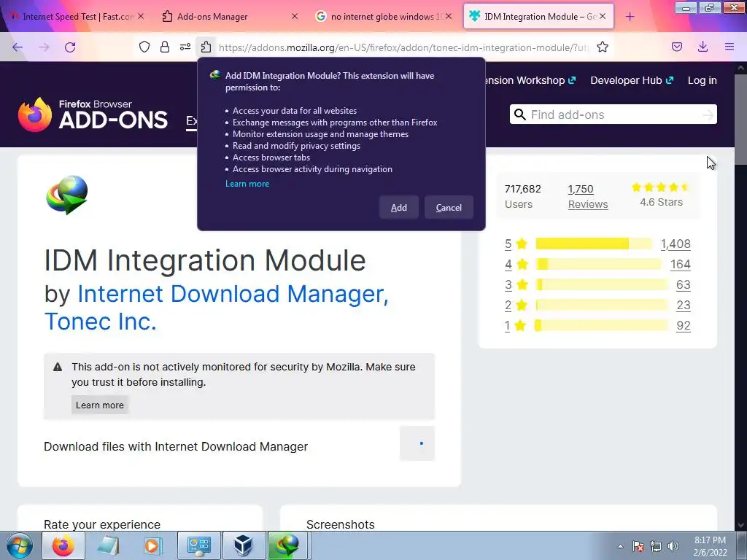Open the Windows Start button

[x=19, y=545]
